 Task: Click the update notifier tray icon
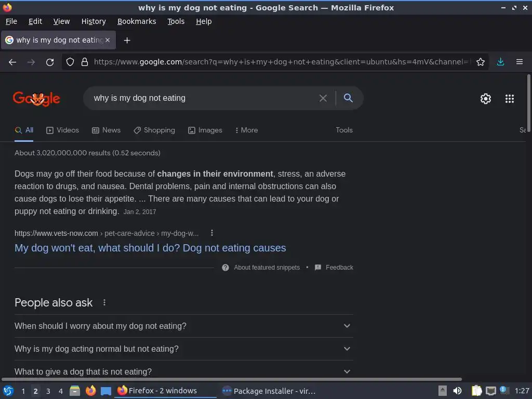coord(504,391)
